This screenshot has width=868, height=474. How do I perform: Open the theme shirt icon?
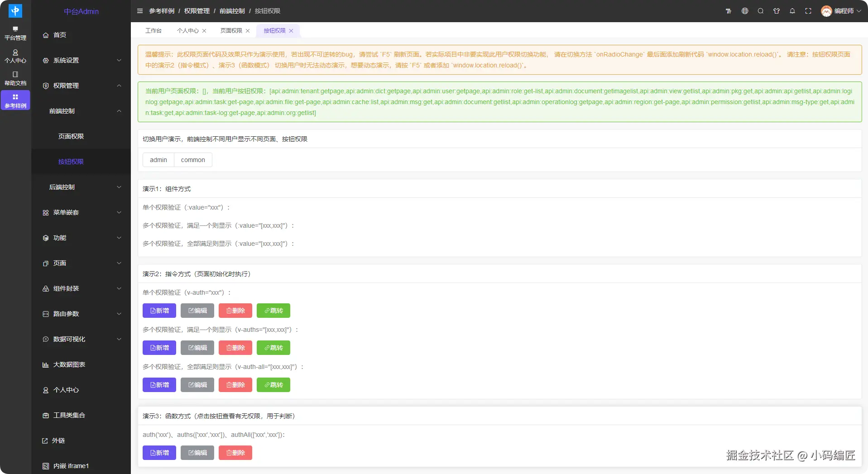777,11
